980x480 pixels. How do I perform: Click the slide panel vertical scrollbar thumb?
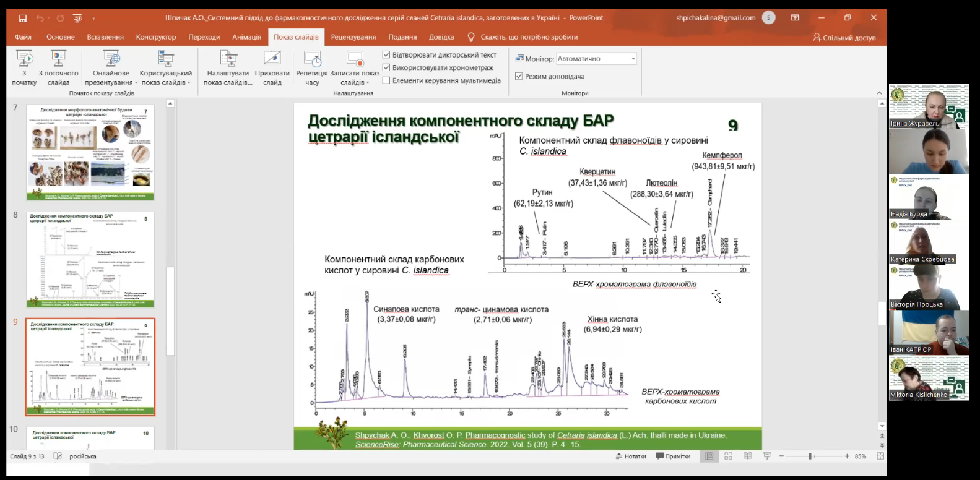[170, 311]
